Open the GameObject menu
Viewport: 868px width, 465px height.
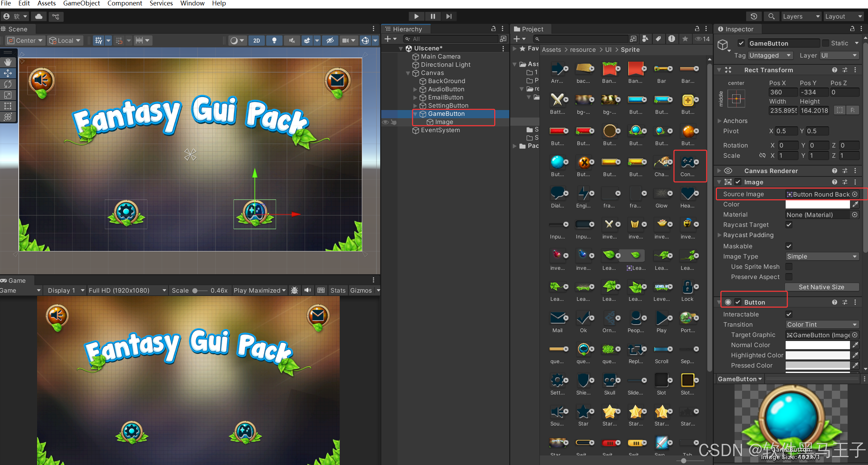(81, 3)
